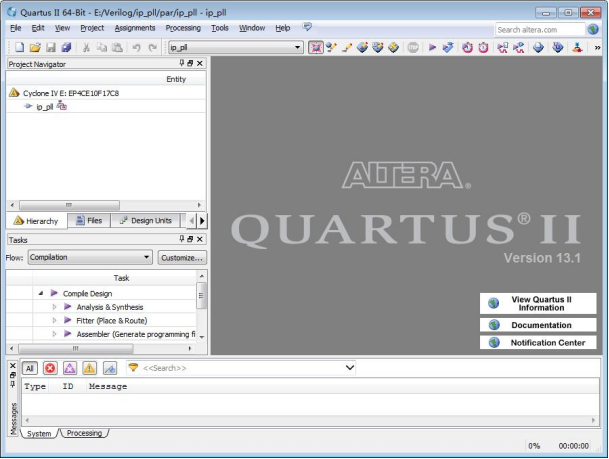Open the Assignments menu
The height and width of the screenshot is (459, 609).
pos(135,28)
